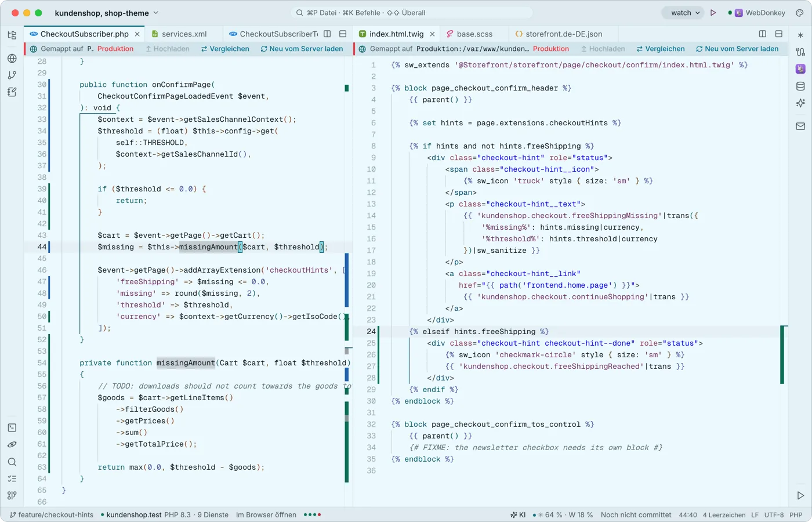Open the sparkle AI assistant icon in right sidebar

[800, 103]
